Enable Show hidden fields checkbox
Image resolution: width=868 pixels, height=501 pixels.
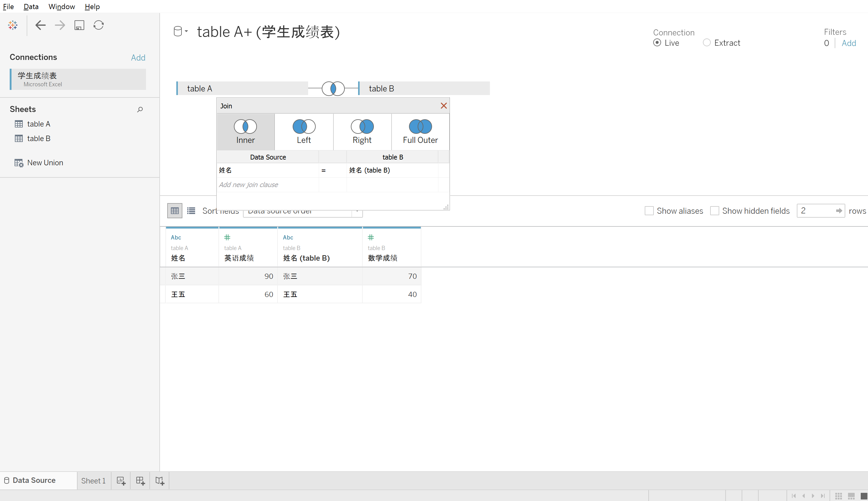pyautogui.click(x=714, y=211)
